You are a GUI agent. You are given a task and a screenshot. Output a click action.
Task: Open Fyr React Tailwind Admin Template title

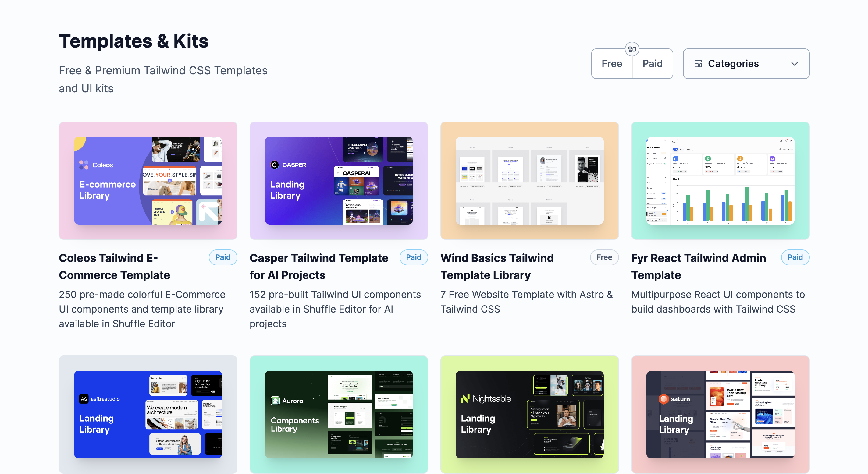tap(698, 267)
